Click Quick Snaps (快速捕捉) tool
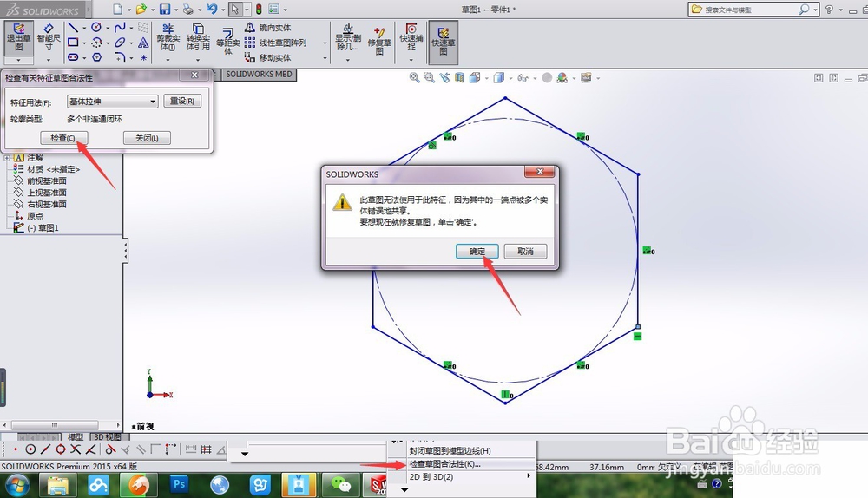The width and height of the screenshot is (868, 498). pos(411,37)
